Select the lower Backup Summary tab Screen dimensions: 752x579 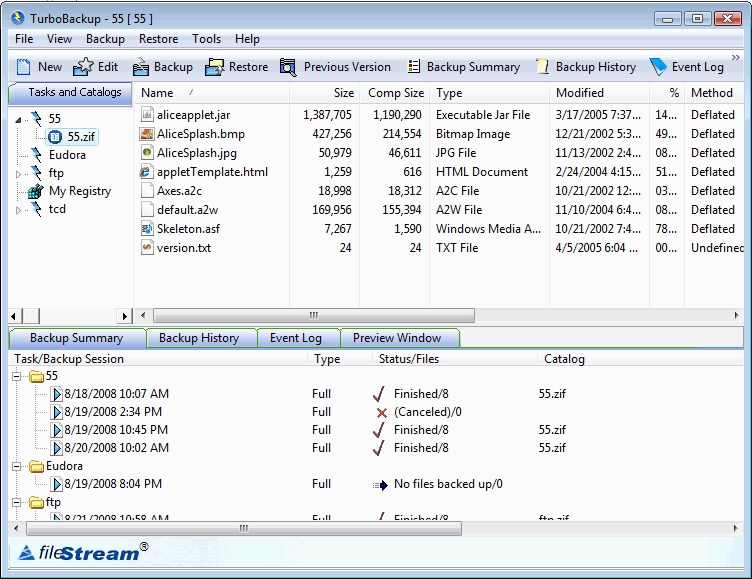point(76,338)
